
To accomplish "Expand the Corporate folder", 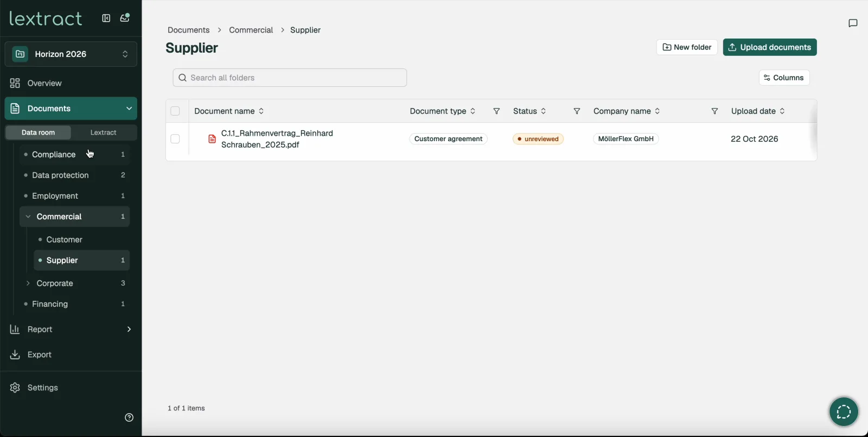I will pos(28,283).
